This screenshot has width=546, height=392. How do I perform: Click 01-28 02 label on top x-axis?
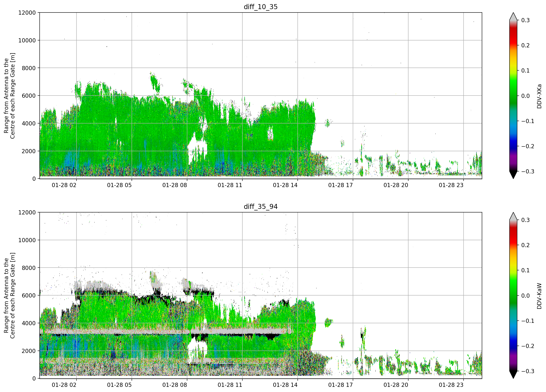[x=64, y=185]
